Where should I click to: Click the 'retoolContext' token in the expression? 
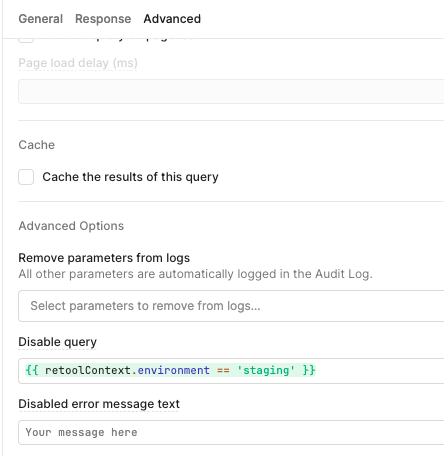click(x=88, y=370)
